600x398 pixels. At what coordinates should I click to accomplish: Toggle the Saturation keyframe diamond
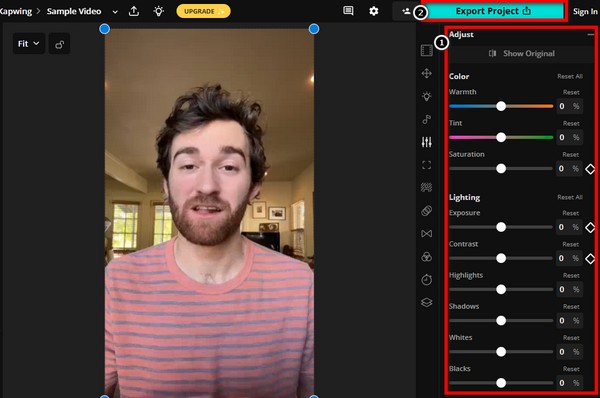pyautogui.click(x=590, y=169)
